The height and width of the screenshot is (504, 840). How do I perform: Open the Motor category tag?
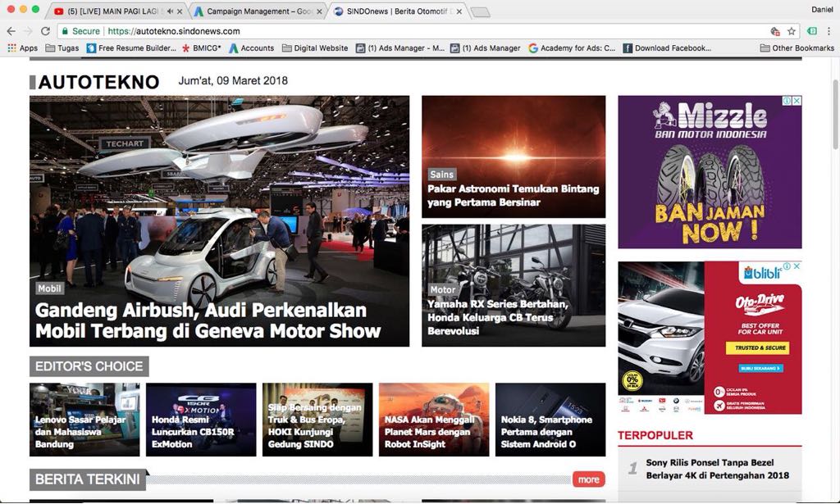pyautogui.click(x=442, y=289)
